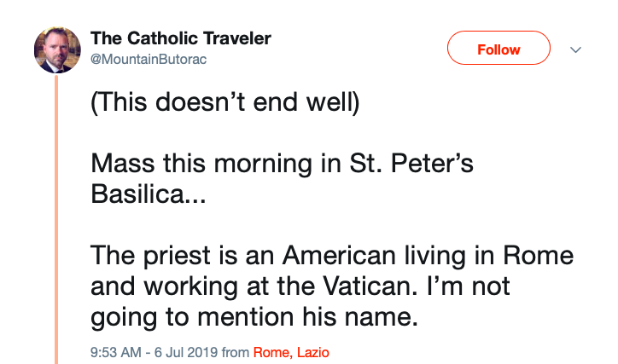Open the @MountainButorac handle link

(x=149, y=59)
